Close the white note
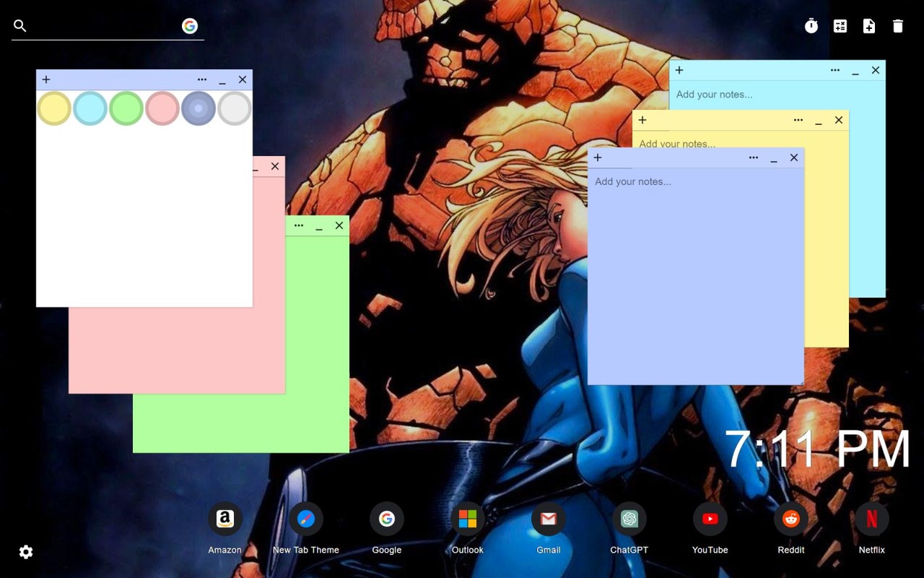Image resolution: width=924 pixels, height=578 pixels. point(243,79)
